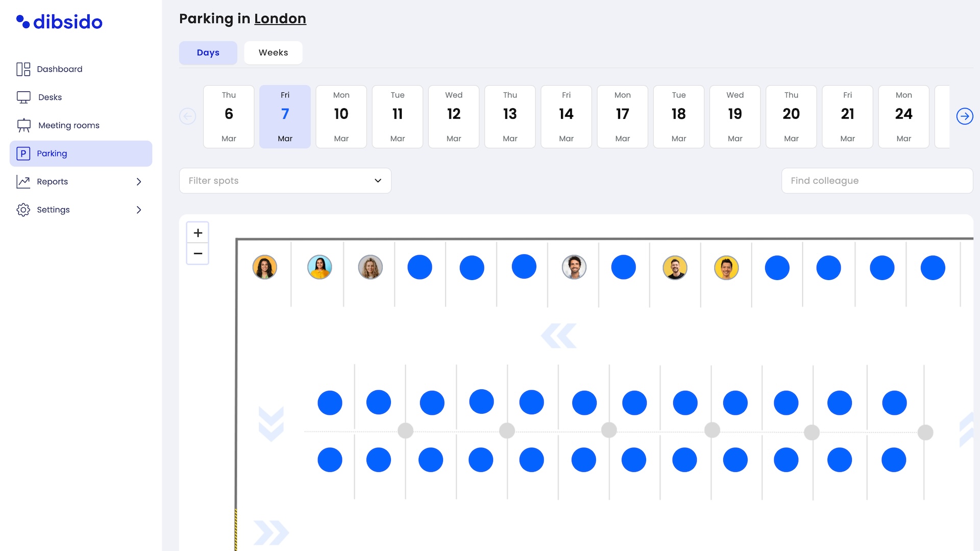Expand the Settings submenu chevron

click(x=139, y=210)
